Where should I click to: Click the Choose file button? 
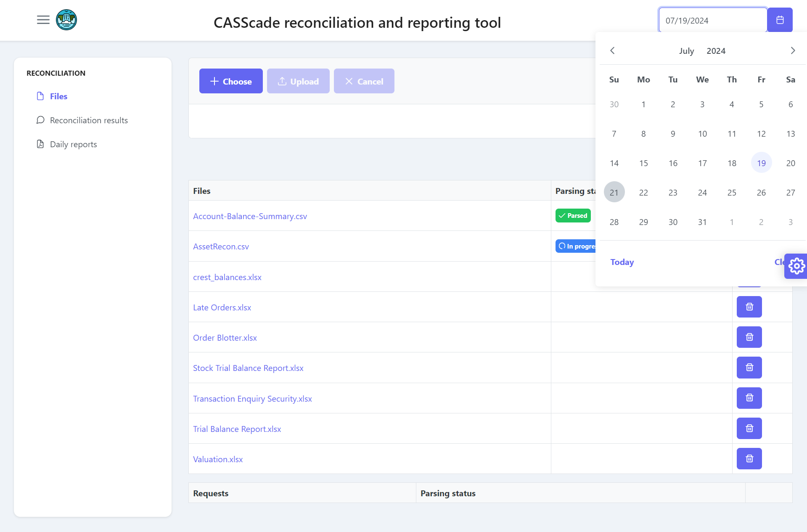coord(231,81)
